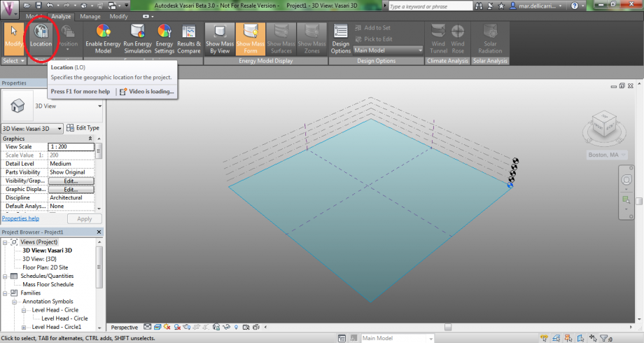Switch to the Modify ribbon tab
Viewport: 644px width, 343px height.
click(119, 16)
